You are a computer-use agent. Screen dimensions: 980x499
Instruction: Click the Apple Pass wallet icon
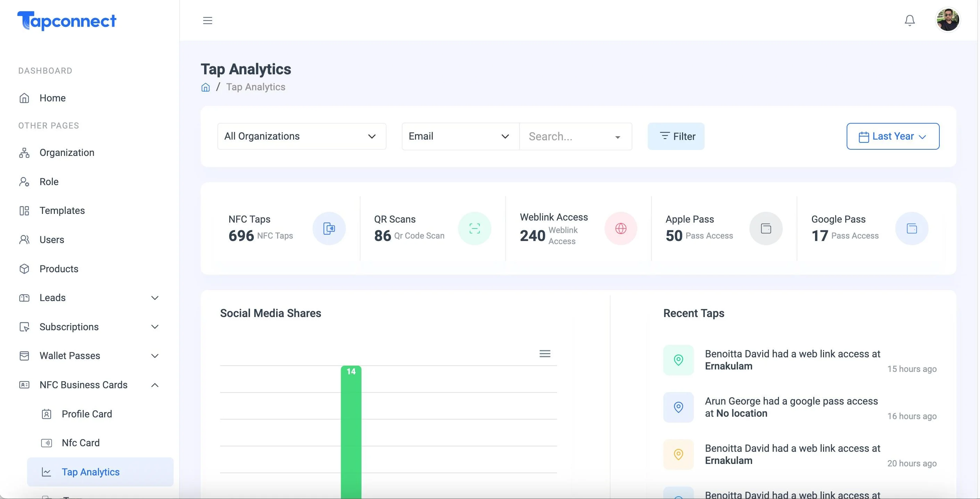coord(766,228)
